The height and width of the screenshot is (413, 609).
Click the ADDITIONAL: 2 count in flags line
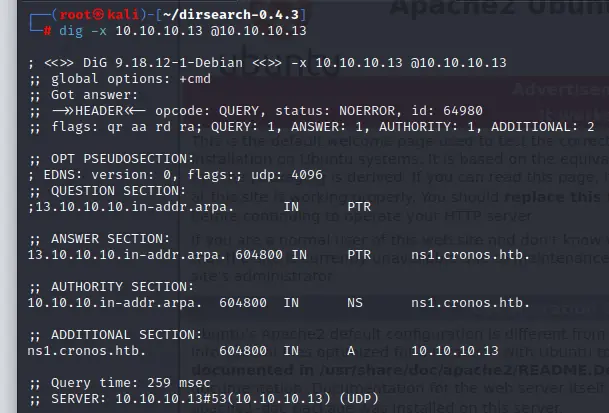tap(543, 127)
